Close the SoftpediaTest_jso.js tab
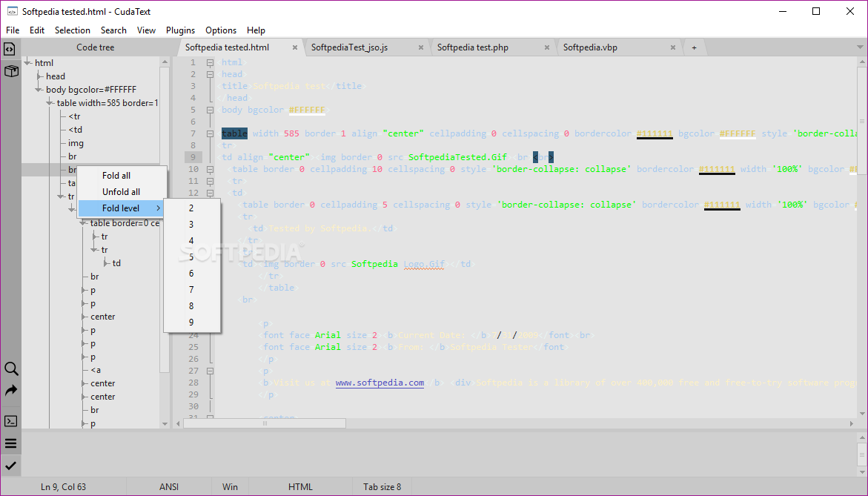 pos(421,47)
